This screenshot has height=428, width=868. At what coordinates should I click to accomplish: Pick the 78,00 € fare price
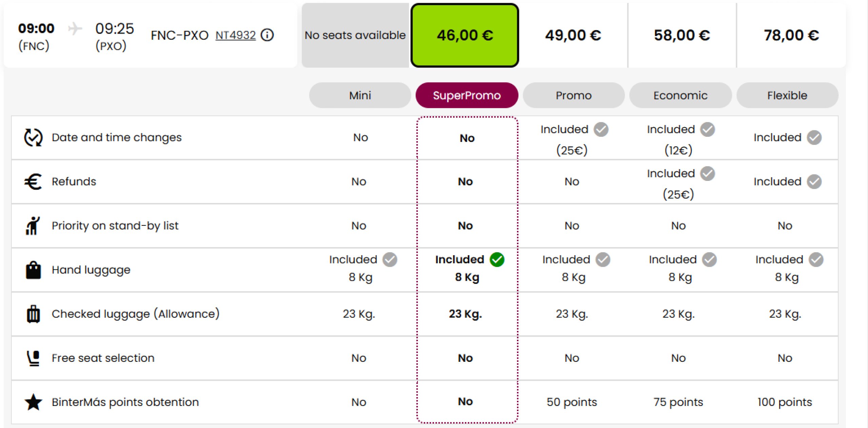(791, 35)
